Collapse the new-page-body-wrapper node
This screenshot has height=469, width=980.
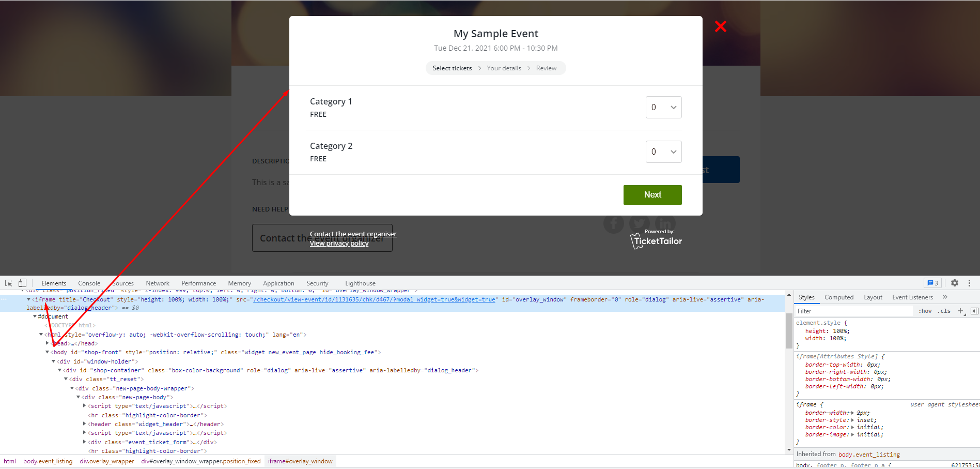pos(72,388)
